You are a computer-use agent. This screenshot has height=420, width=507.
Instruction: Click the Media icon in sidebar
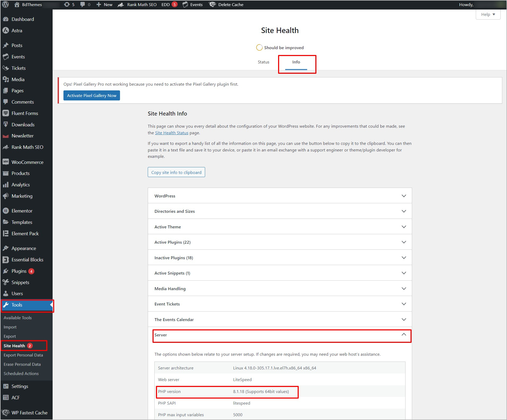point(6,80)
